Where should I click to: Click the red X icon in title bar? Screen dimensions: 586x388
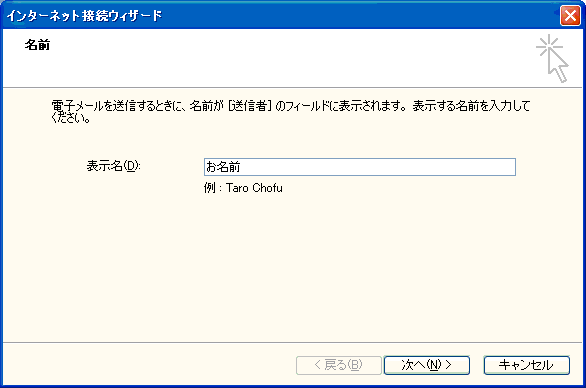[570, 16]
